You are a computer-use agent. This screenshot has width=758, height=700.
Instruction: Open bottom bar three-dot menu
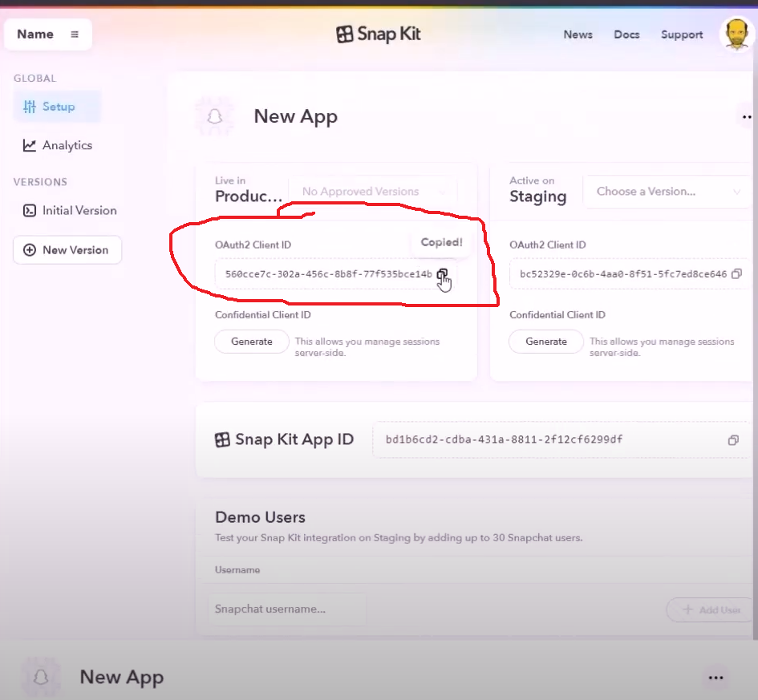coord(715,678)
